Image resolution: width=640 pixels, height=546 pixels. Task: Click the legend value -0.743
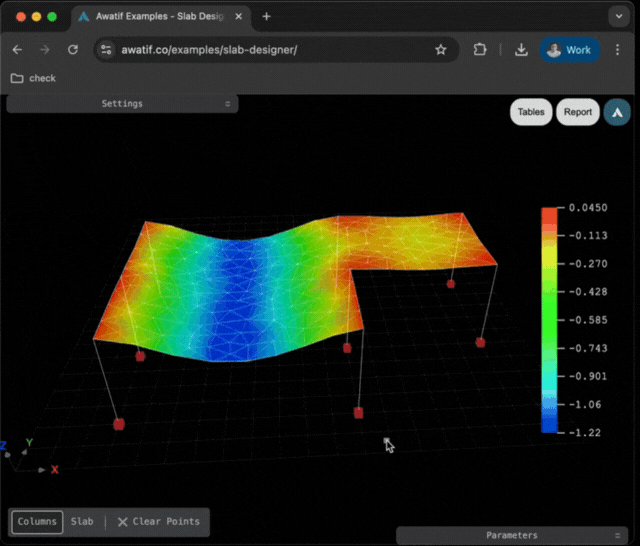pyautogui.click(x=588, y=348)
